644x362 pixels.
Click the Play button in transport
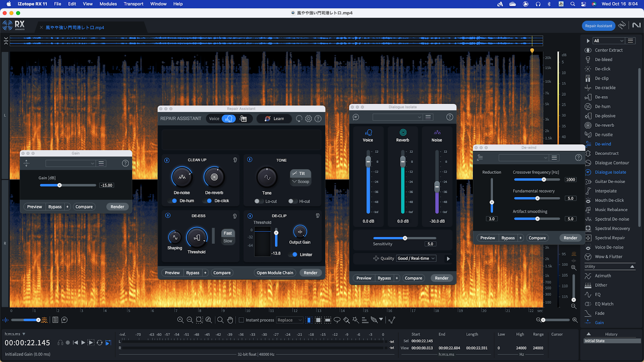(x=83, y=343)
